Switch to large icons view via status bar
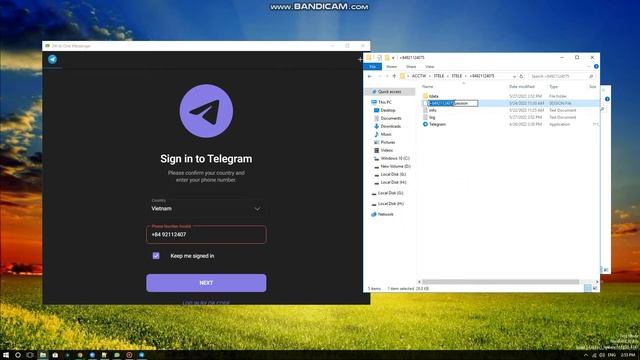 click(x=595, y=288)
